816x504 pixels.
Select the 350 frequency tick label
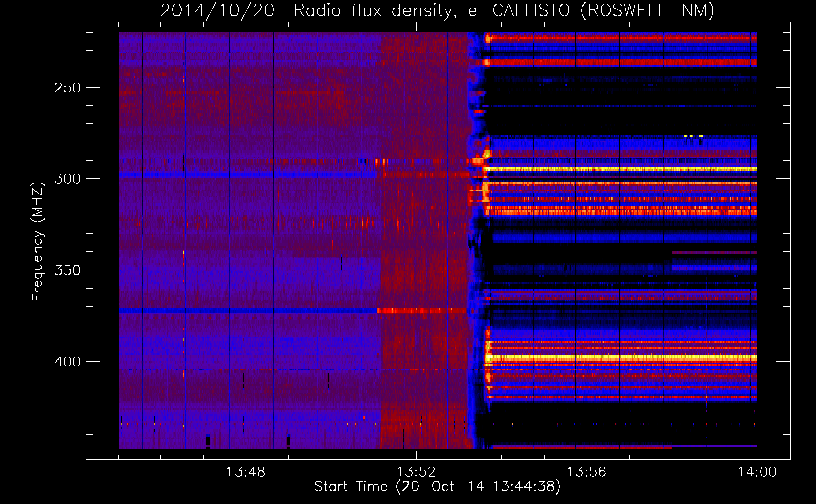[x=68, y=270]
